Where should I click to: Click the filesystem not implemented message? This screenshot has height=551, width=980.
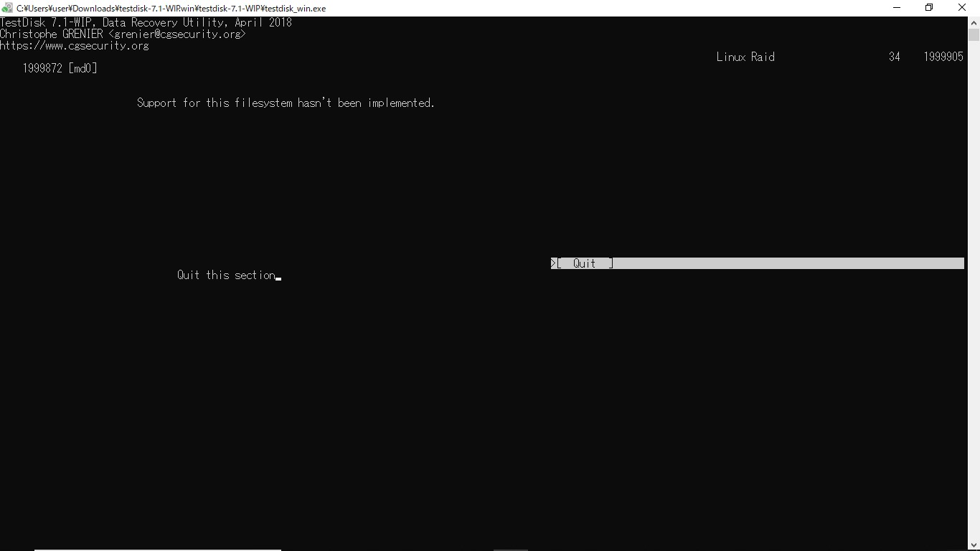pos(286,103)
